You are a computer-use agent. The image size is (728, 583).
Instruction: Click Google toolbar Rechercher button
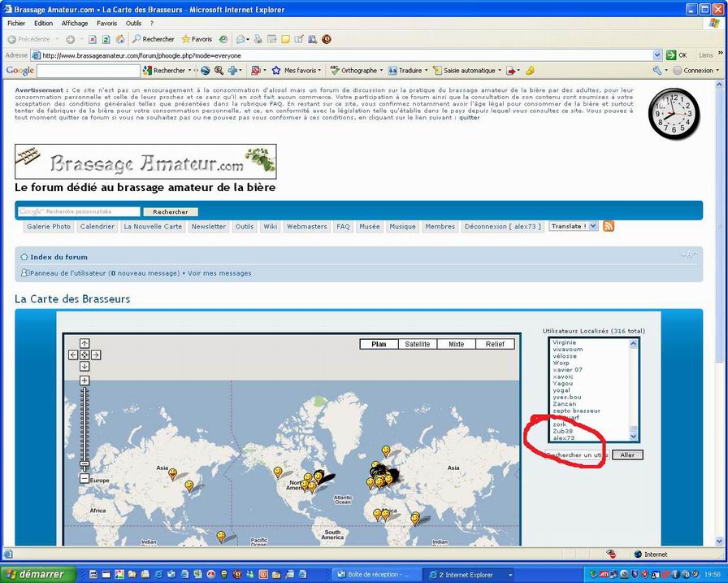tap(165, 71)
